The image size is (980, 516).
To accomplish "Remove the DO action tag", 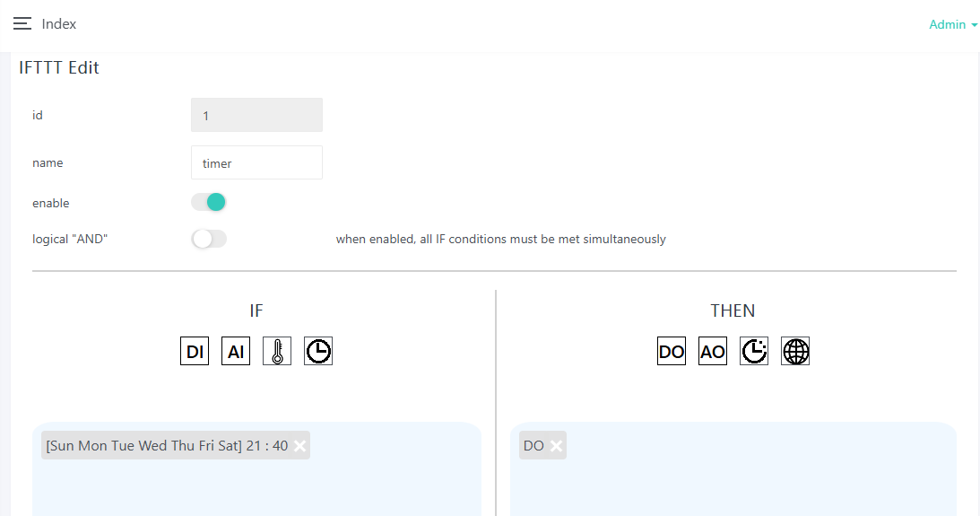I will pyautogui.click(x=557, y=446).
